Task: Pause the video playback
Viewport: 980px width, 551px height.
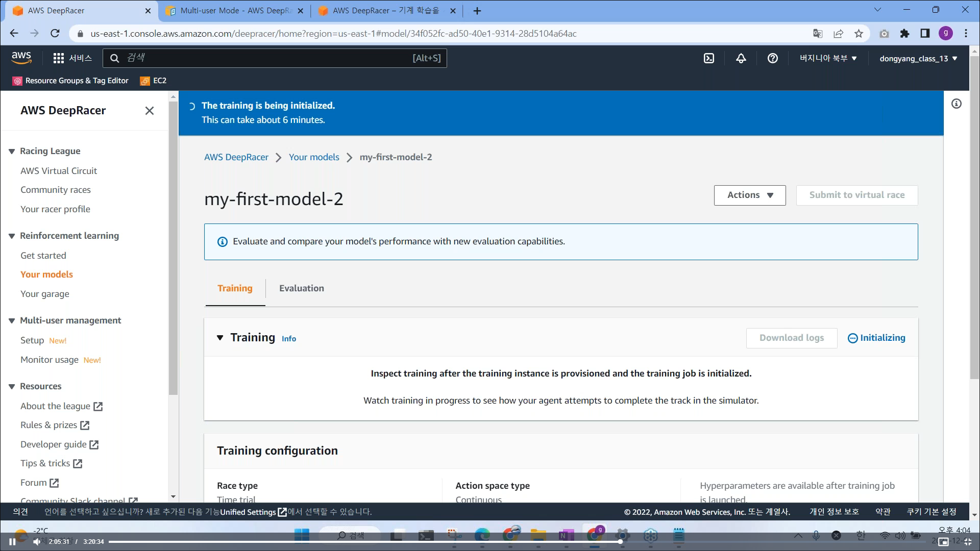Action: coord(12,542)
